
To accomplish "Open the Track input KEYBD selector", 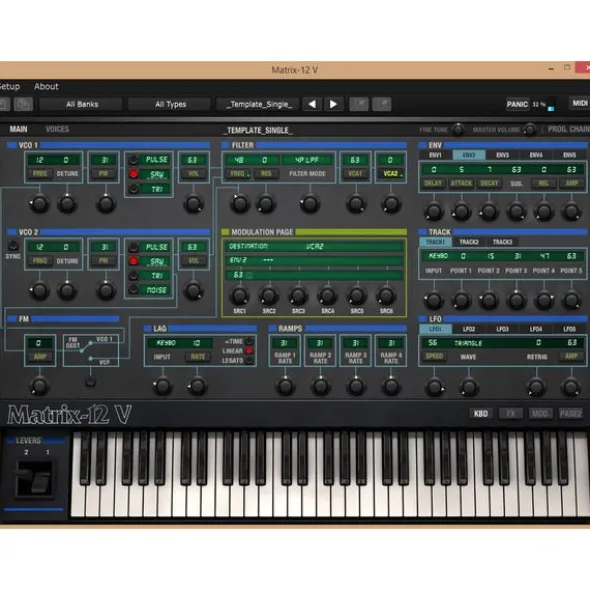I will tap(438, 256).
